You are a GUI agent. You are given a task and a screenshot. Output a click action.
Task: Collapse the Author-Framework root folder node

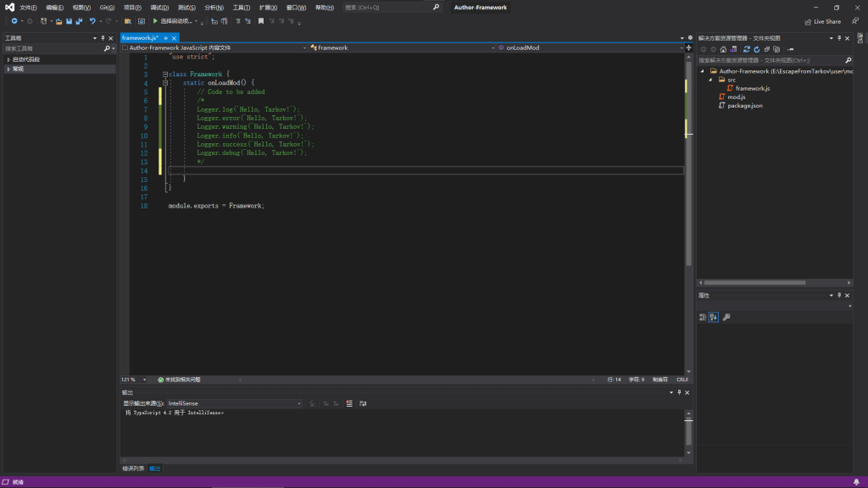(703, 71)
